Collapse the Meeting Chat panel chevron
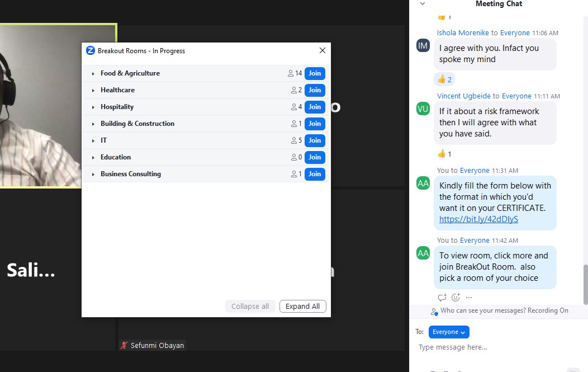 point(422,4)
